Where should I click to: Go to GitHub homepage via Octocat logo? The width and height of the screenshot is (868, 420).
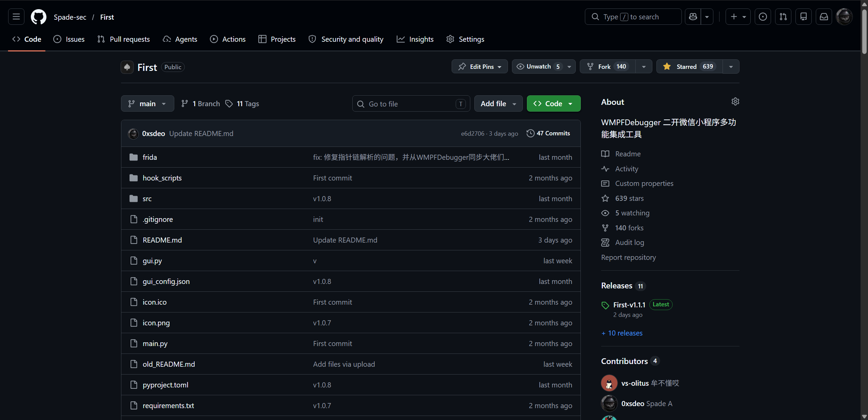coord(39,17)
